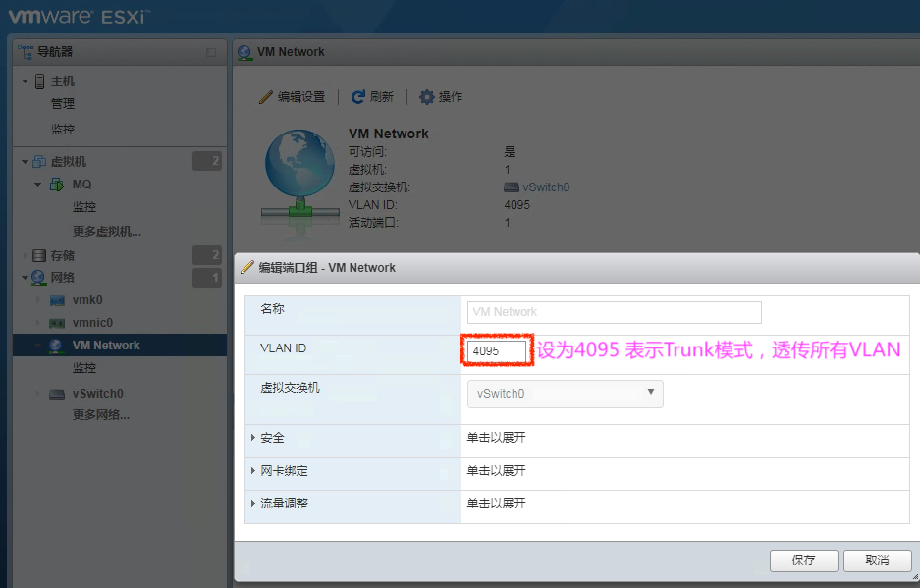920x588 pixels.
Task: Collapse the MQ tree node
Action: click(38, 185)
